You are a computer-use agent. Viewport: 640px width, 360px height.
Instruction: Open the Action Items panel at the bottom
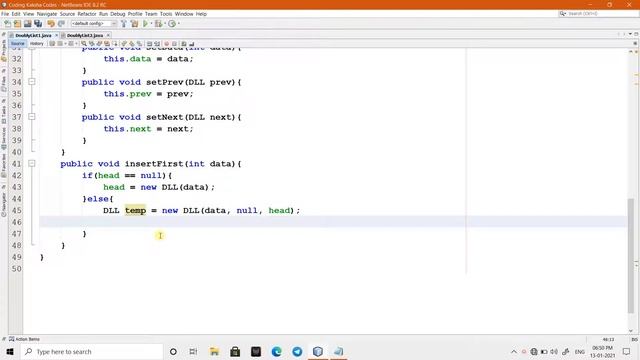[x=24, y=339]
